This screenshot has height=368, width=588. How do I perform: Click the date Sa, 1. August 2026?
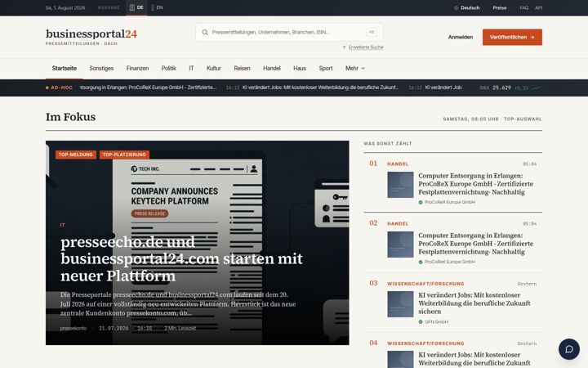point(65,8)
